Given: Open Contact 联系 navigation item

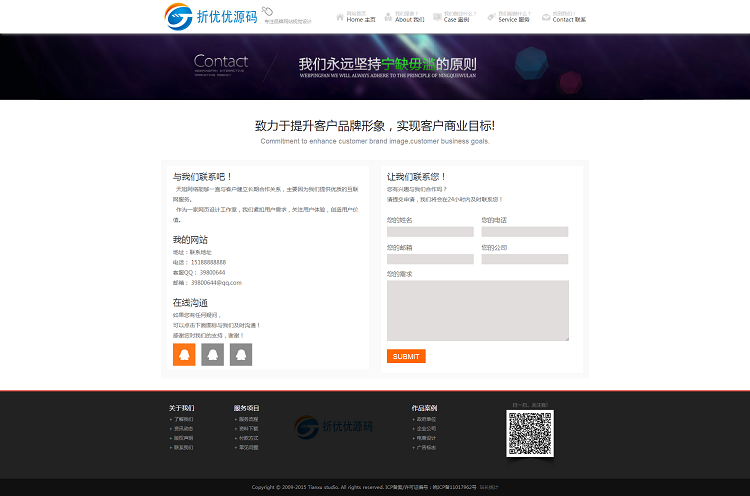Looking at the screenshot, I should point(564,17).
